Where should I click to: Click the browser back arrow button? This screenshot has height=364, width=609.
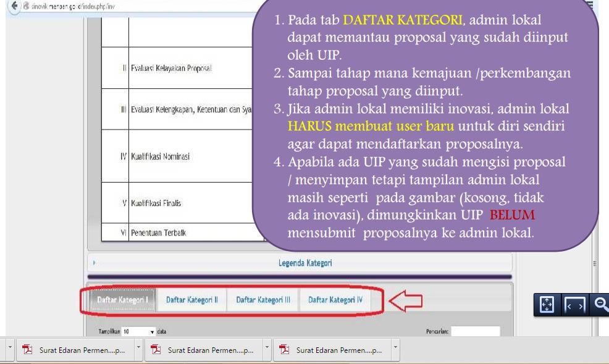[x=14, y=6]
